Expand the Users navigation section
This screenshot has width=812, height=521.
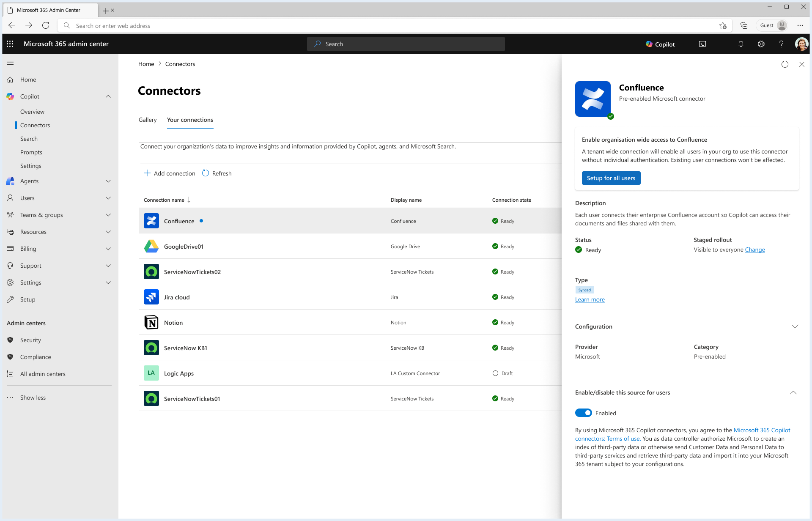(x=108, y=198)
